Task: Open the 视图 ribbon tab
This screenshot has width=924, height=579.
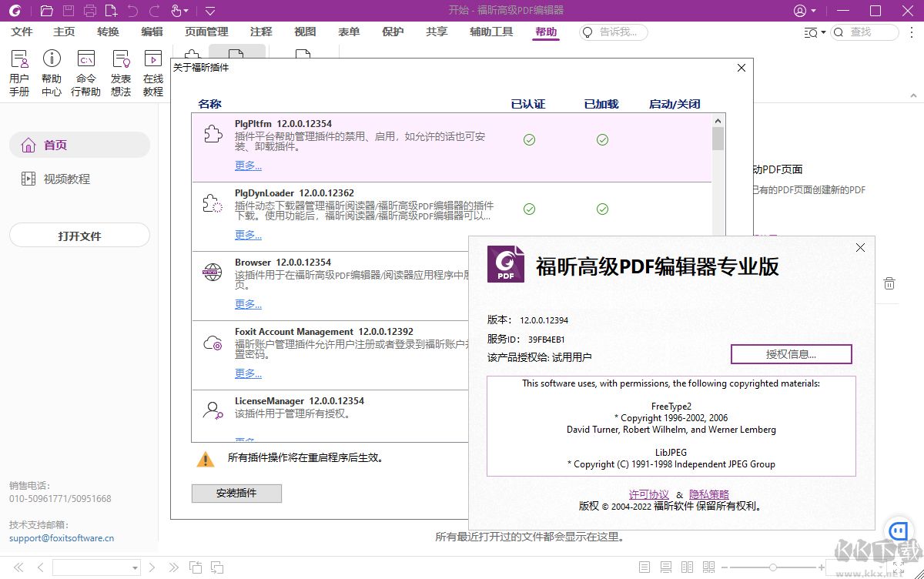Action: [304, 32]
